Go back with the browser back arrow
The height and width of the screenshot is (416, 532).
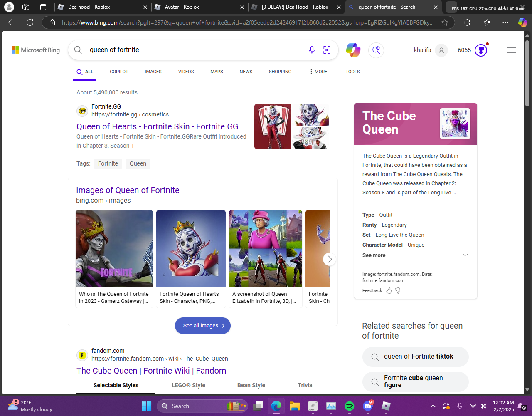coord(12,22)
